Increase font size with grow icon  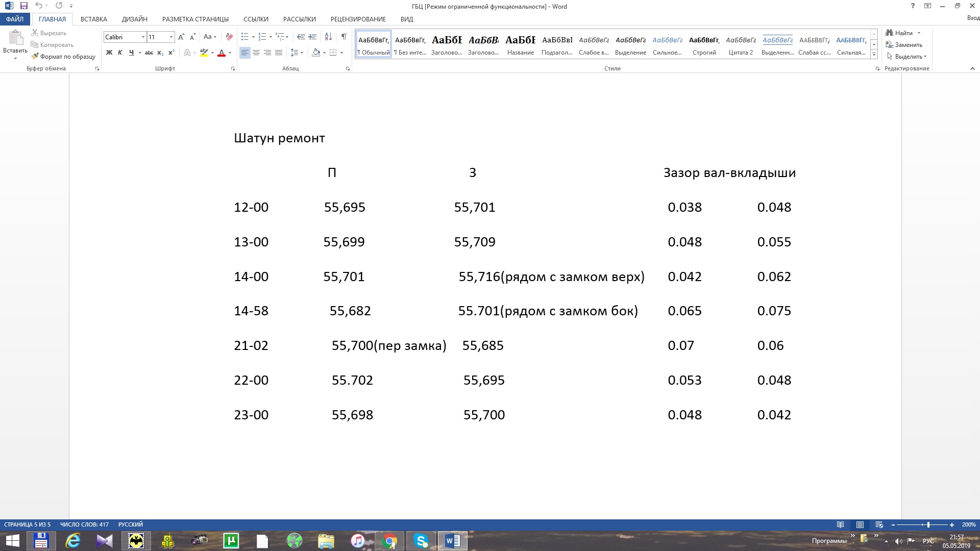181,37
